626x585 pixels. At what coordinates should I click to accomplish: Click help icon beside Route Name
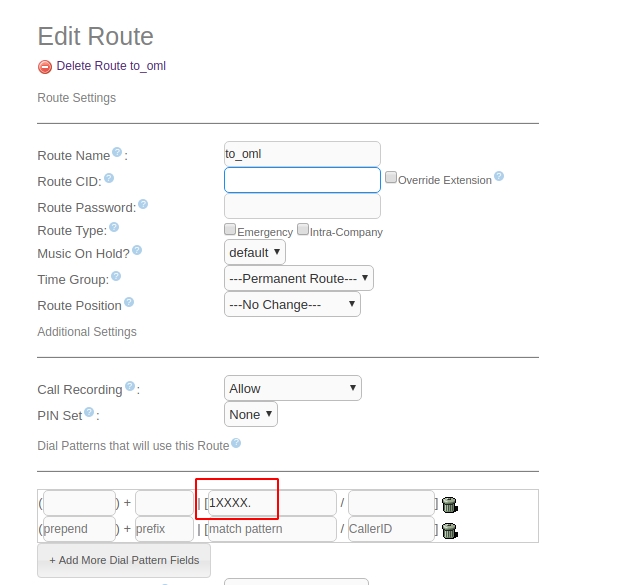coord(117,152)
